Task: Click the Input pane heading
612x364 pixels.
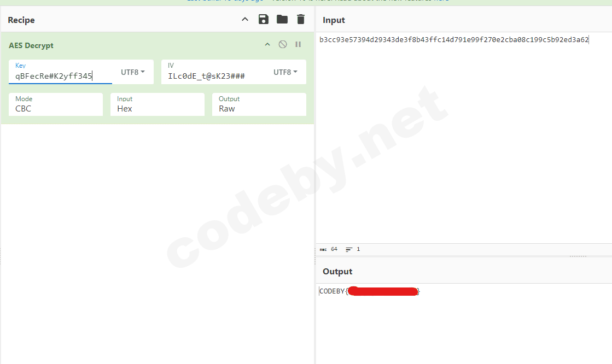Action: click(334, 20)
